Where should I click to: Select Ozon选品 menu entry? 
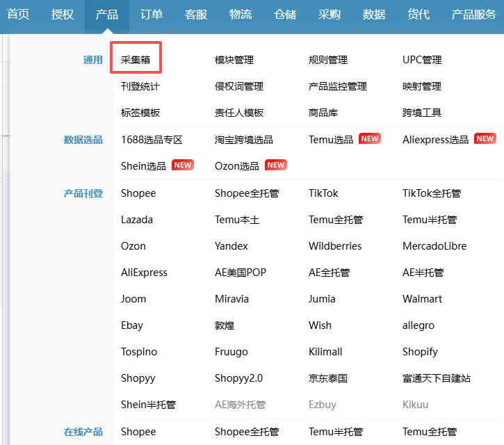click(236, 165)
